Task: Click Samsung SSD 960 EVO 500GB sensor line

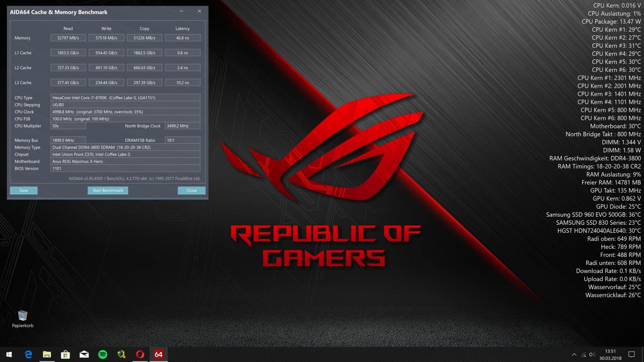Action: pyautogui.click(x=593, y=214)
